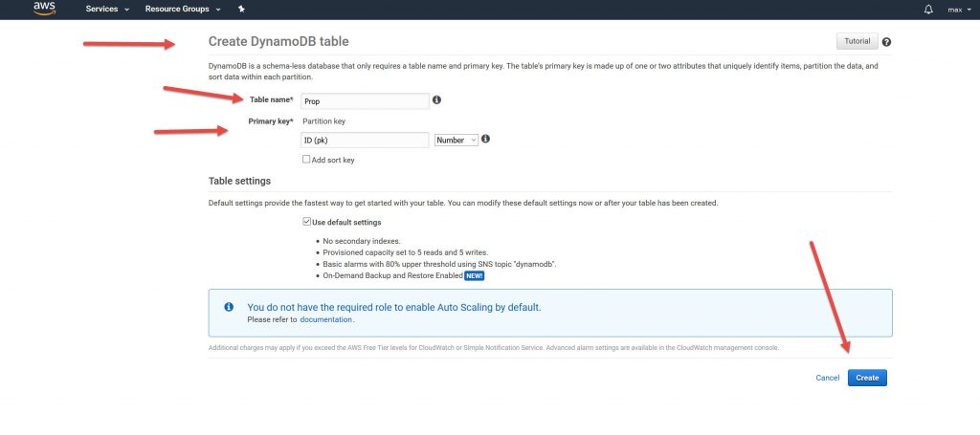Click the NEW! badge after On-Demand Backup

475,275
